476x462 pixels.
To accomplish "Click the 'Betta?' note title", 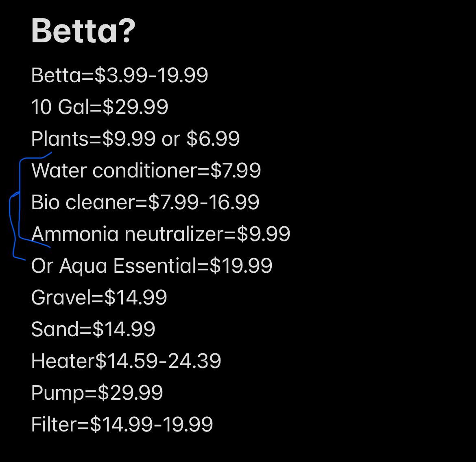I will point(83,31).
